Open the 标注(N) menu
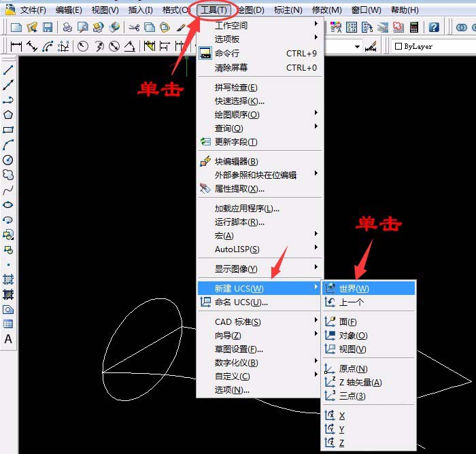This screenshot has width=476, height=454. [x=288, y=10]
